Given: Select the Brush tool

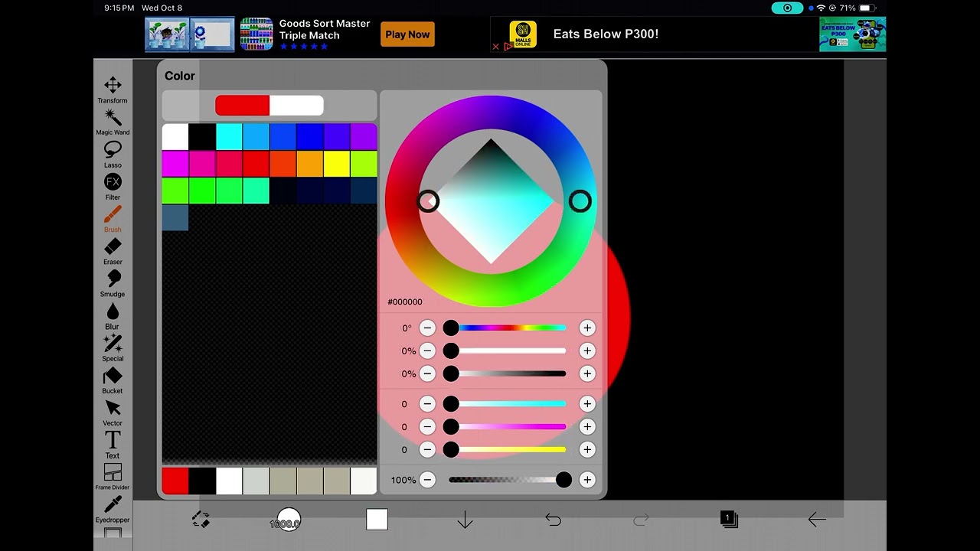Looking at the screenshot, I should tap(113, 219).
